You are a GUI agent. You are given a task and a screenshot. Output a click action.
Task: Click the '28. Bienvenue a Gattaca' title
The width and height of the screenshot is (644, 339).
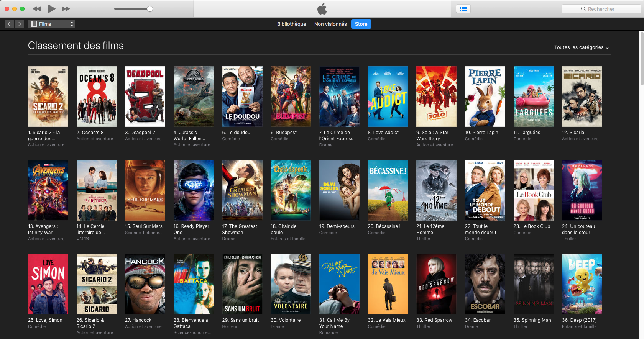pyautogui.click(x=191, y=323)
